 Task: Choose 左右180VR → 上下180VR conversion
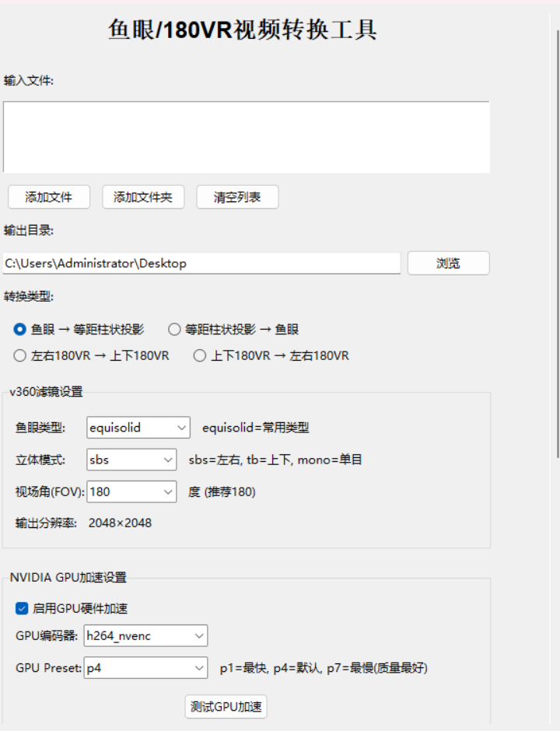[x=20, y=356]
